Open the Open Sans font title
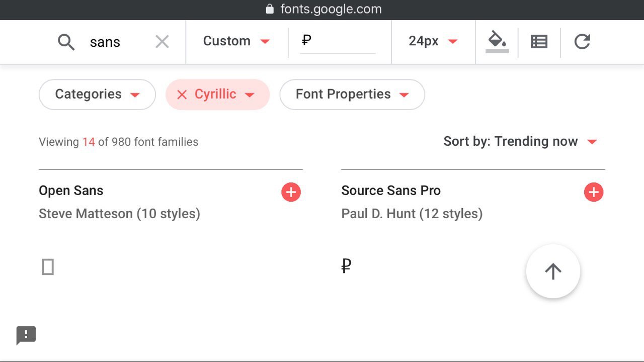 pos(71,191)
